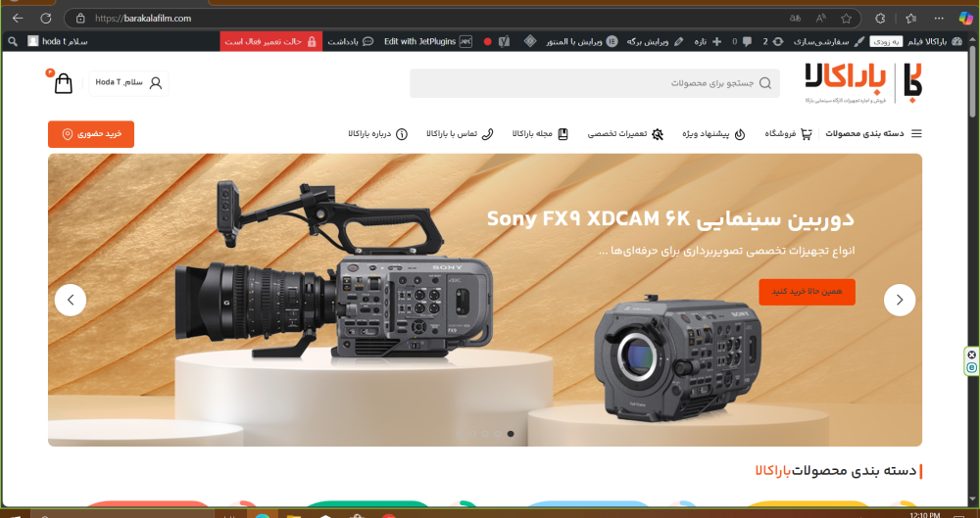Open پیشنهاد ویژه special offers

713,134
